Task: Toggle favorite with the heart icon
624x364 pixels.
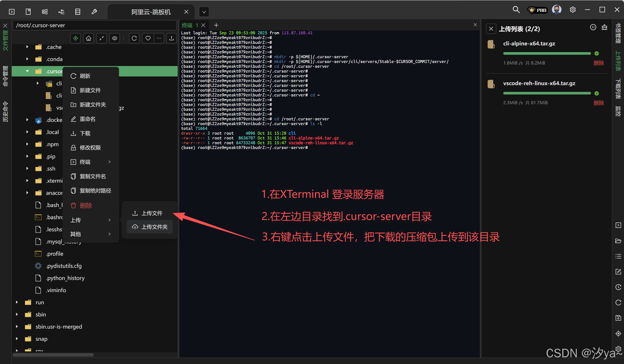Action: tap(148, 38)
